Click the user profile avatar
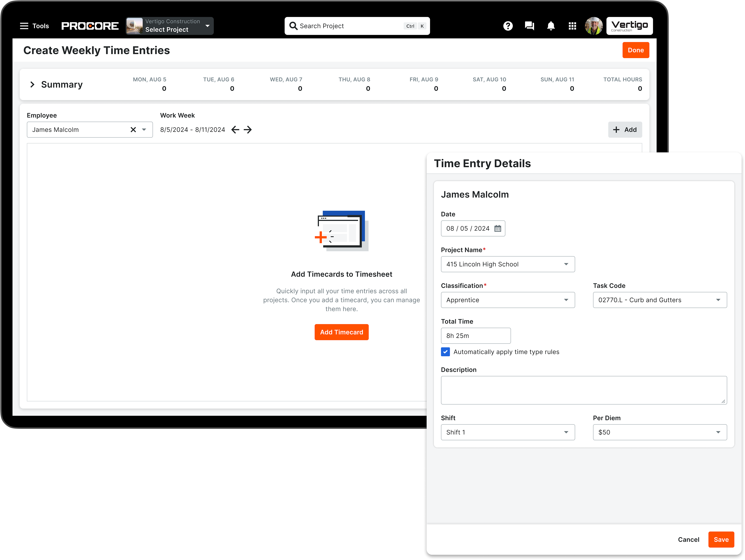745x560 pixels. click(x=594, y=26)
